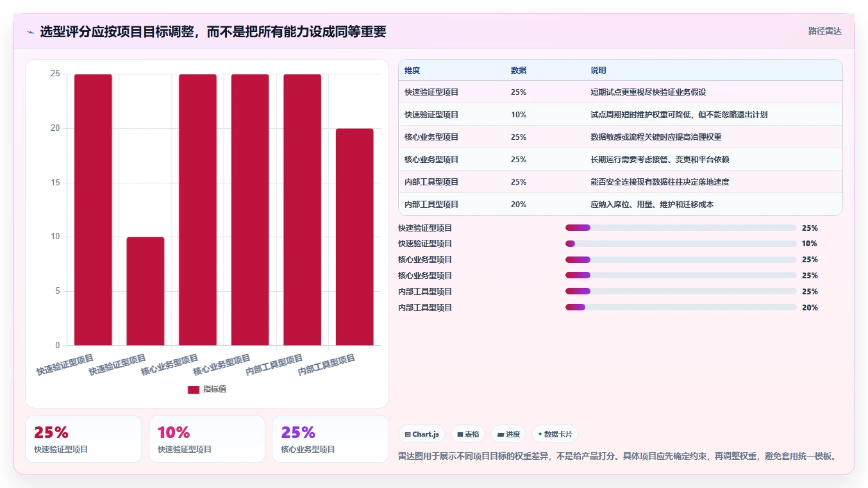Select the 表格 chip
868x488 pixels.
tap(468, 434)
